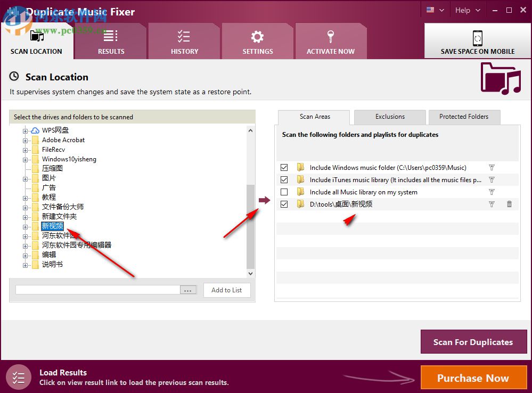Click the folder tree scrollbar thumb
This screenshot has width=532, height=393.
(250, 226)
